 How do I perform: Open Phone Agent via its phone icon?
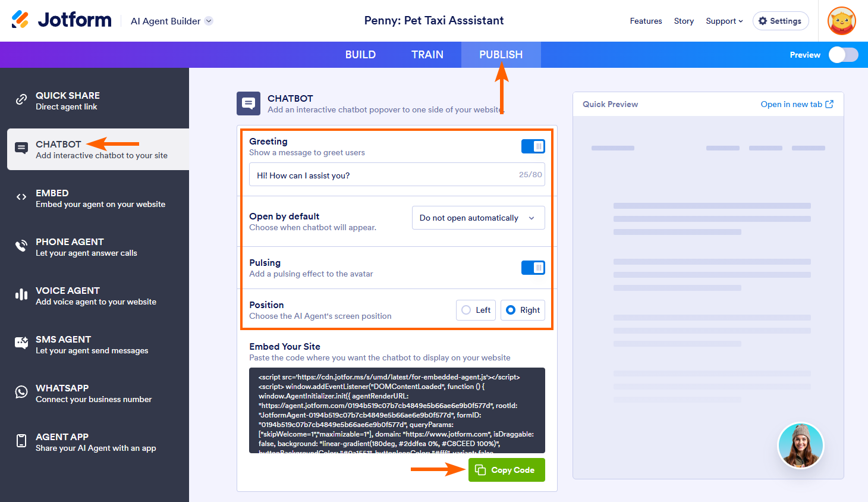pyautogui.click(x=21, y=246)
